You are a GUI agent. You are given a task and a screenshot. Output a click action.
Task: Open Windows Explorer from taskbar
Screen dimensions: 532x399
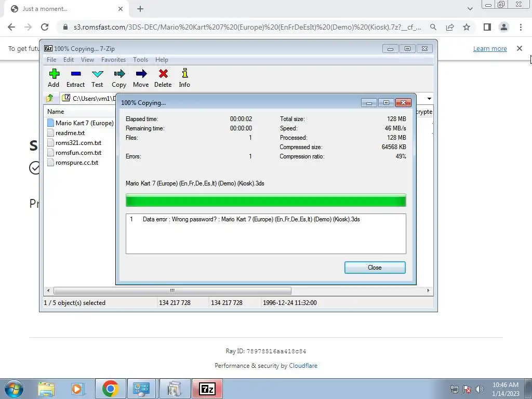pyautogui.click(x=46, y=389)
